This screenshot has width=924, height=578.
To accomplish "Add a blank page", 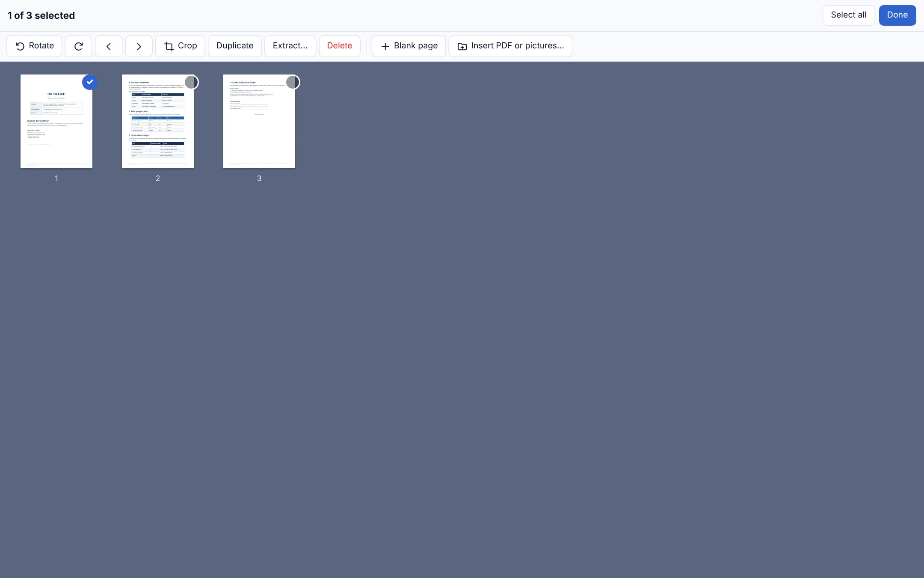I will click(409, 46).
